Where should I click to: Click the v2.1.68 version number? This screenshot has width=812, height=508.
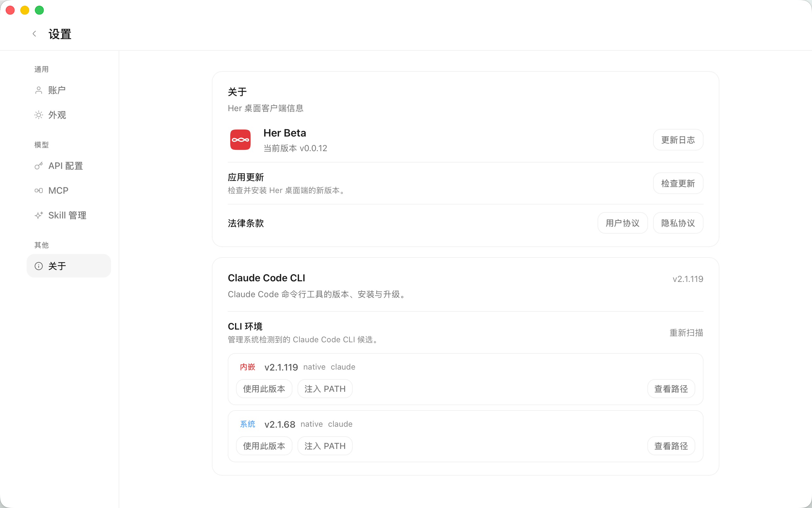(280, 424)
